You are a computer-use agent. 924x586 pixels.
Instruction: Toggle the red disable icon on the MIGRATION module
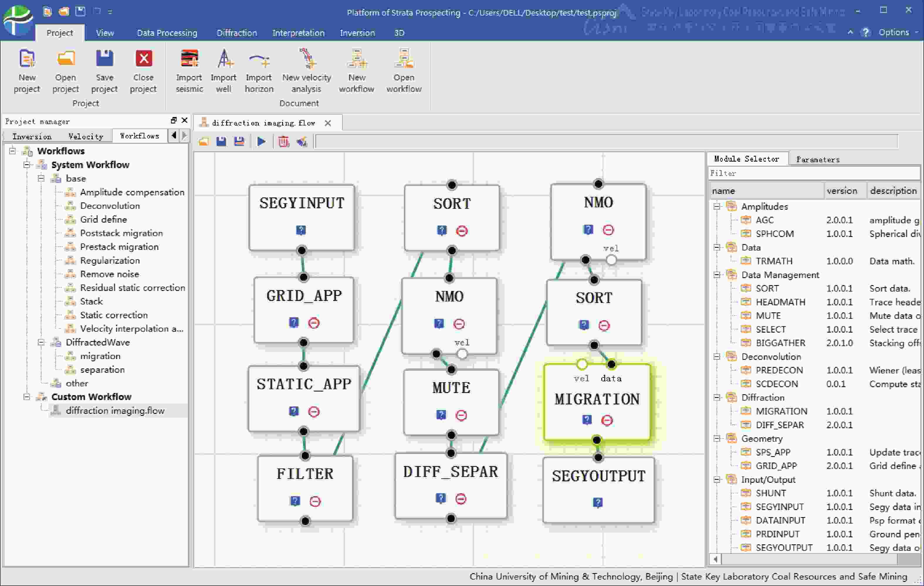click(607, 420)
